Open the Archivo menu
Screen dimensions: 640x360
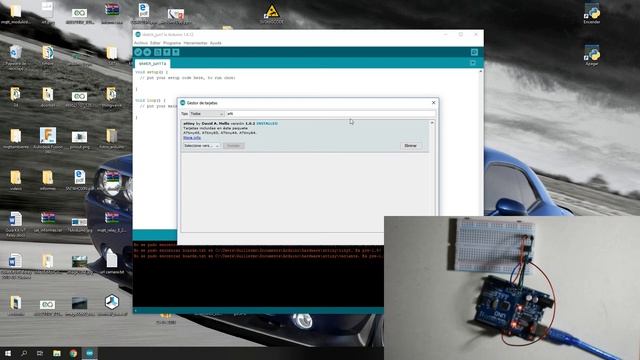(x=140, y=43)
